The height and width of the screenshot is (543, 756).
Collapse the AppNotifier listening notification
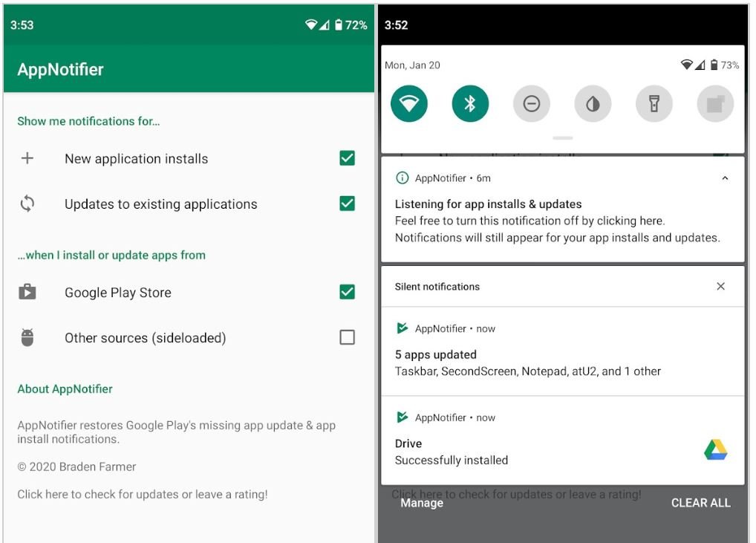pos(725,178)
